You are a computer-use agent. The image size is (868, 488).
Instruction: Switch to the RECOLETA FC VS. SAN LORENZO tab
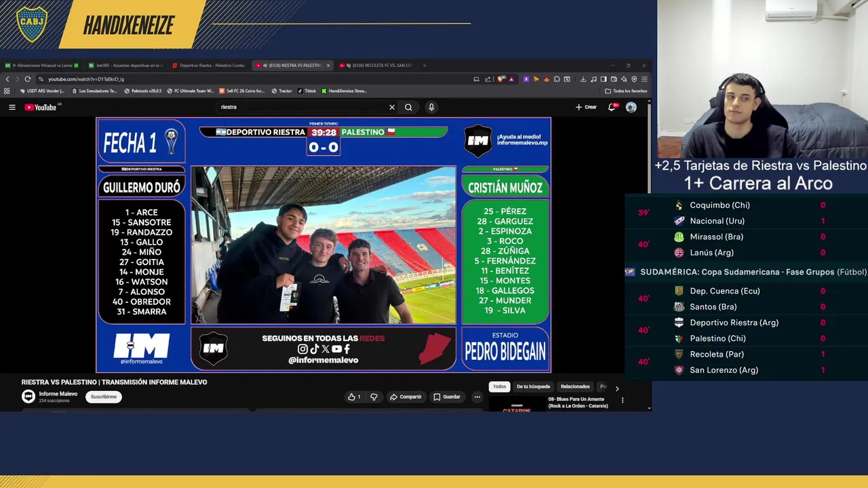coord(377,66)
